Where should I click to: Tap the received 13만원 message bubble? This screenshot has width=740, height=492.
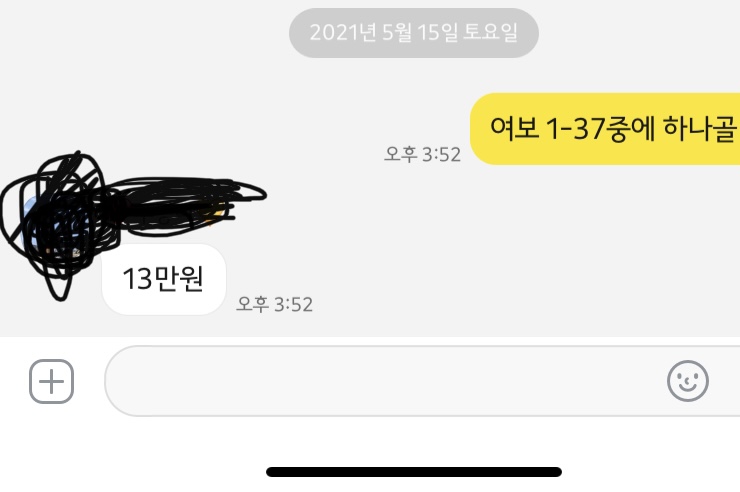pos(164,279)
